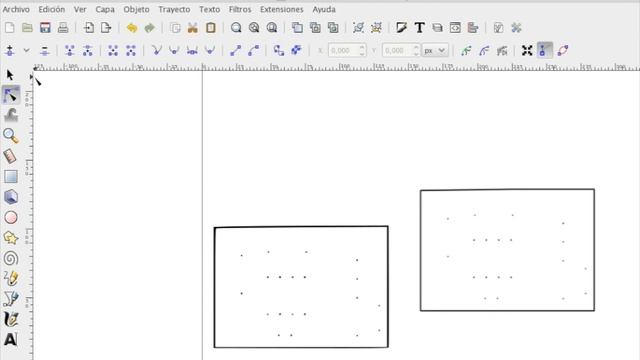
Task: Select the Star and polygon tool
Action: click(x=11, y=238)
